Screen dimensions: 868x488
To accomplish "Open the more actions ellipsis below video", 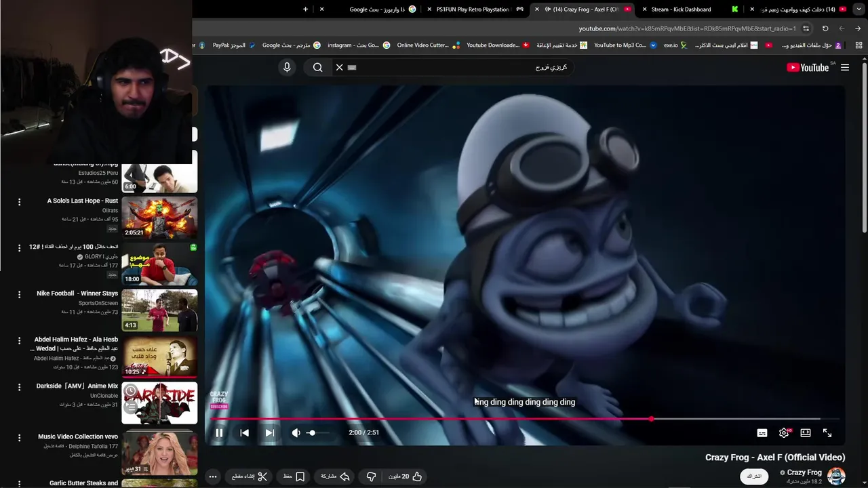I will pos(213,476).
